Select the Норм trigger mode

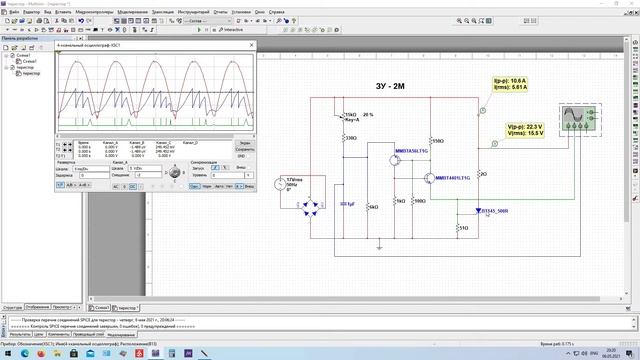tap(207, 187)
